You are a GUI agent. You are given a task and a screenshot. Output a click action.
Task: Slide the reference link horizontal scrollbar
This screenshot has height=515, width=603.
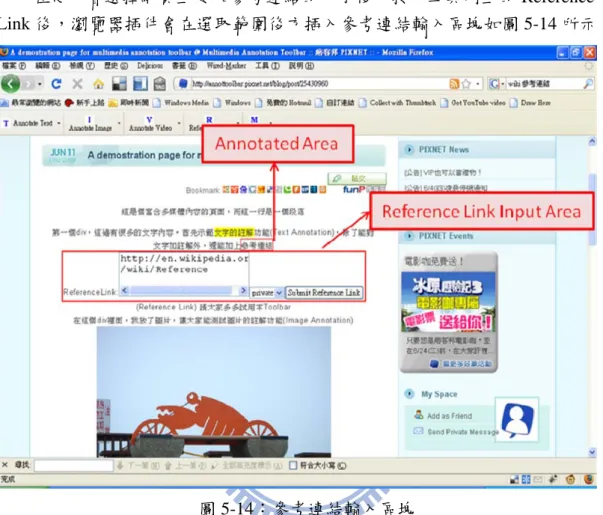[x=183, y=291]
